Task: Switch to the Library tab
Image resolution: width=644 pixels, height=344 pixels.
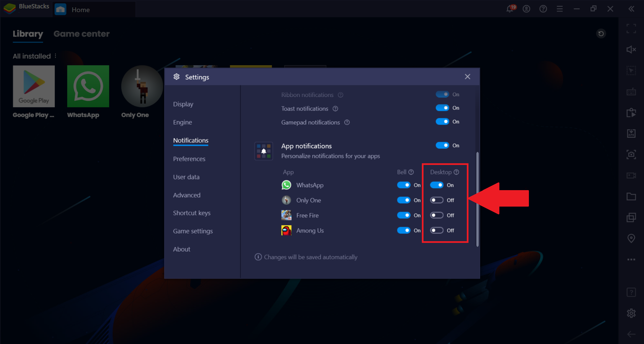Action: [x=28, y=34]
